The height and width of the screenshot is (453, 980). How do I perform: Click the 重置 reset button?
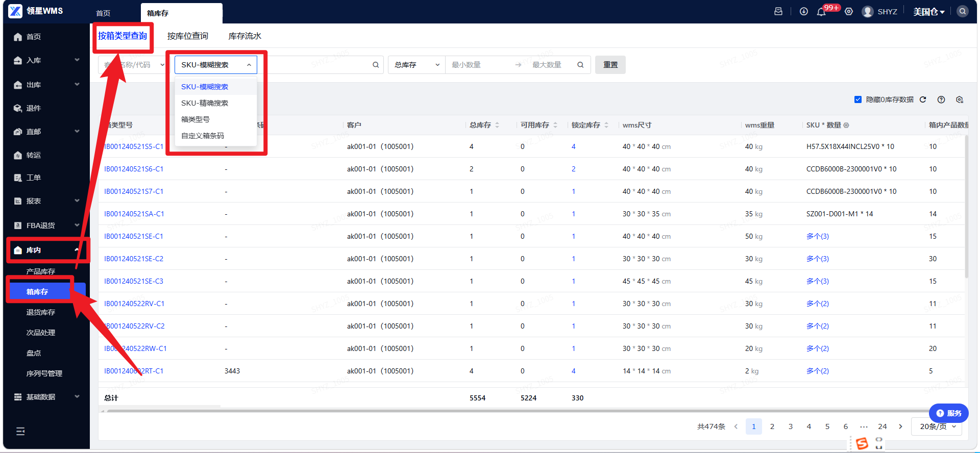[610, 65]
